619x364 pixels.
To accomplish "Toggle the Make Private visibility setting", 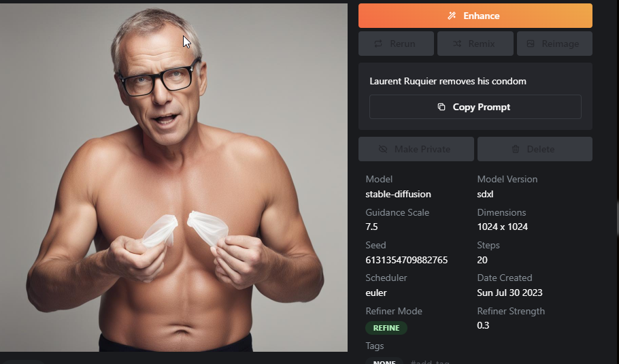I will [416, 149].
